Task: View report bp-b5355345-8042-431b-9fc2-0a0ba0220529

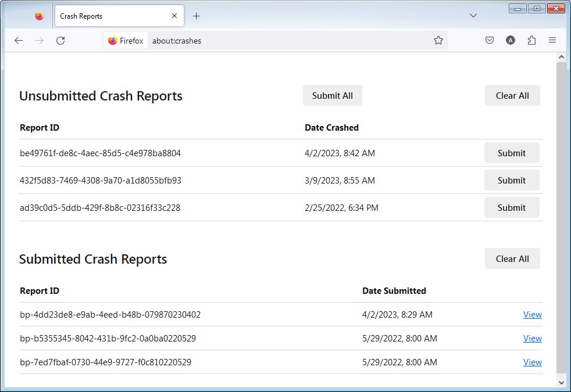Action: pyautogui.click(x=533, y=339)
